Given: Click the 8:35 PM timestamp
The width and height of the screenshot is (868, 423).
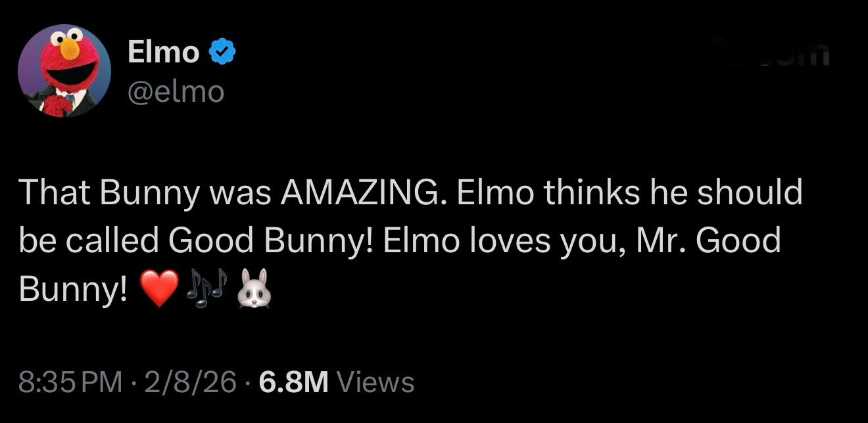Looking at the screenshot, I should point(70,382).
